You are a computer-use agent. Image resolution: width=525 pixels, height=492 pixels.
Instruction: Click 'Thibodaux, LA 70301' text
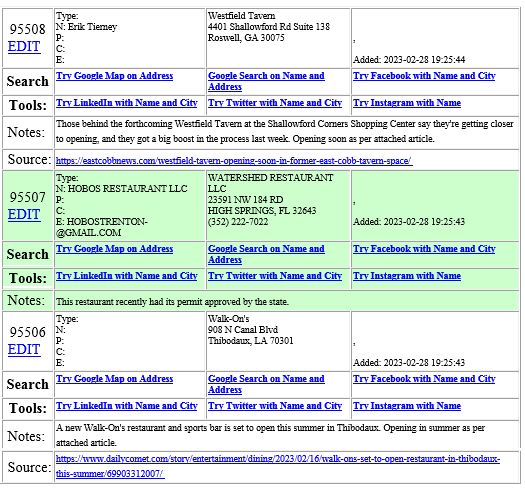(x=251, y=341)
